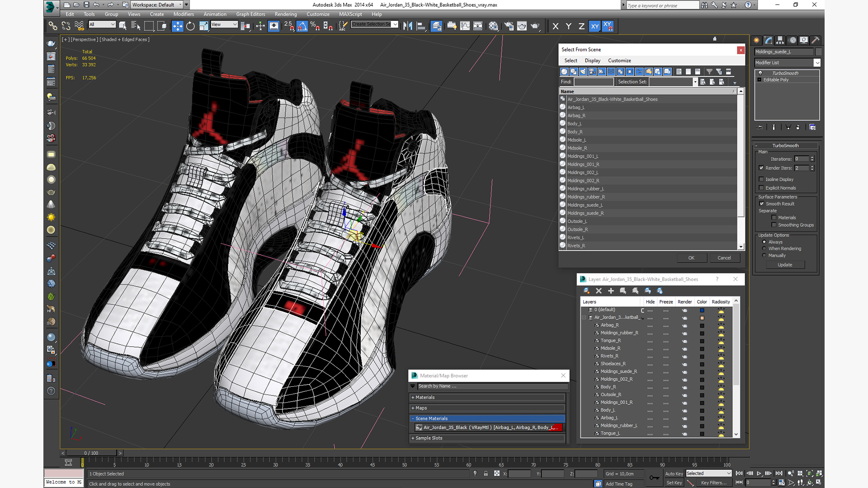
Task: Click color swatch of 0 (default) layer
Action: (x=702, y=310)
